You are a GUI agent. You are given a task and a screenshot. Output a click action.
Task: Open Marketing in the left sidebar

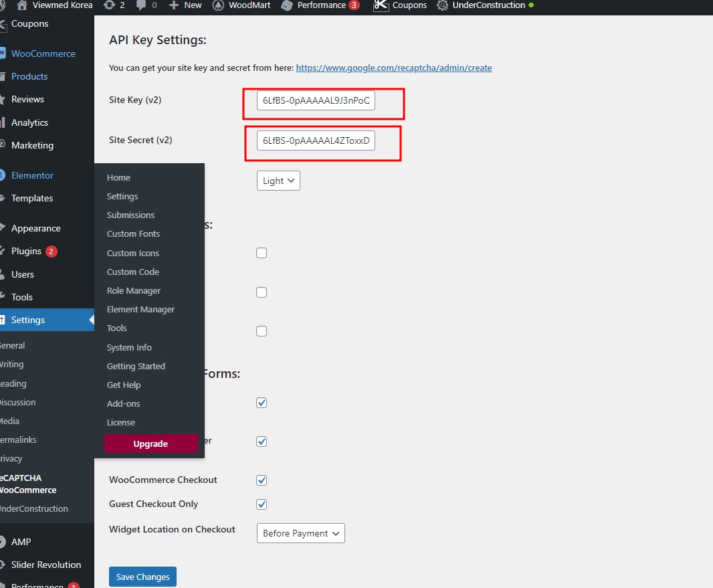click(x=32, y=145)
